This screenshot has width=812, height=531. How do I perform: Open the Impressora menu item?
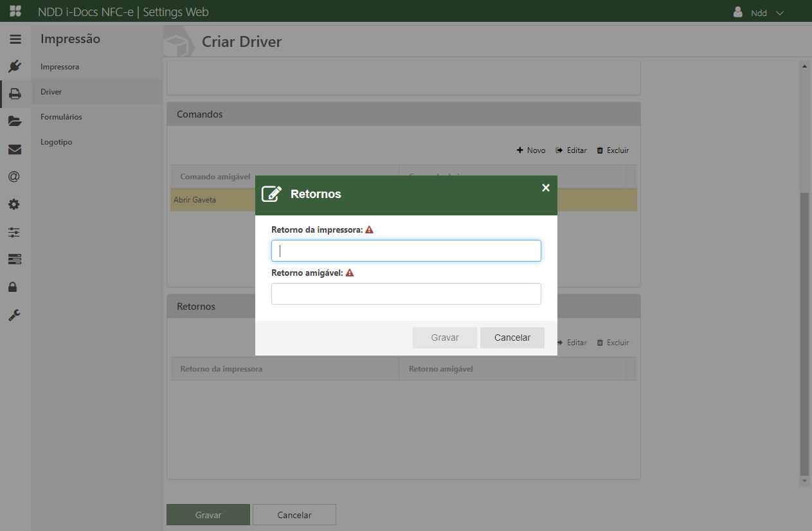60,67
